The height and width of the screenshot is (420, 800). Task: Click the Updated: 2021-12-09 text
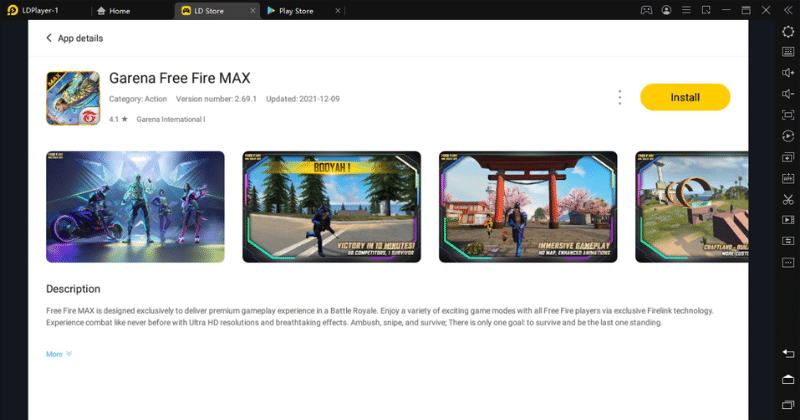[x=303, y=99]
